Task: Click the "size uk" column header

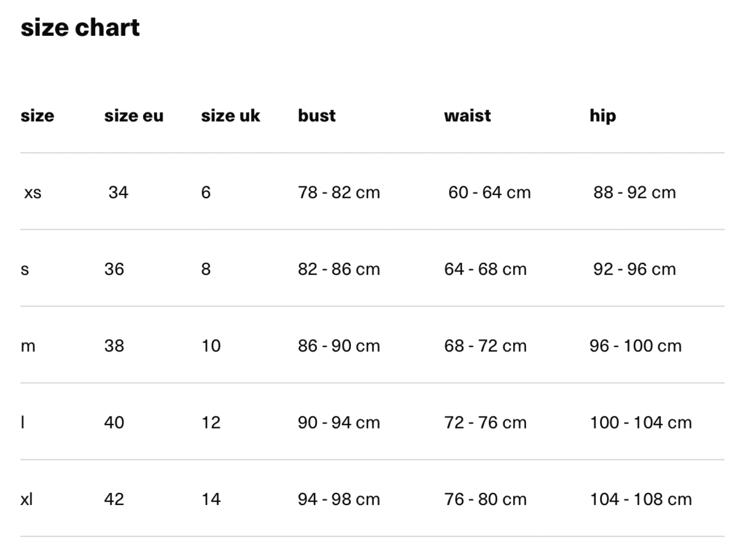Action: point(231,115)
